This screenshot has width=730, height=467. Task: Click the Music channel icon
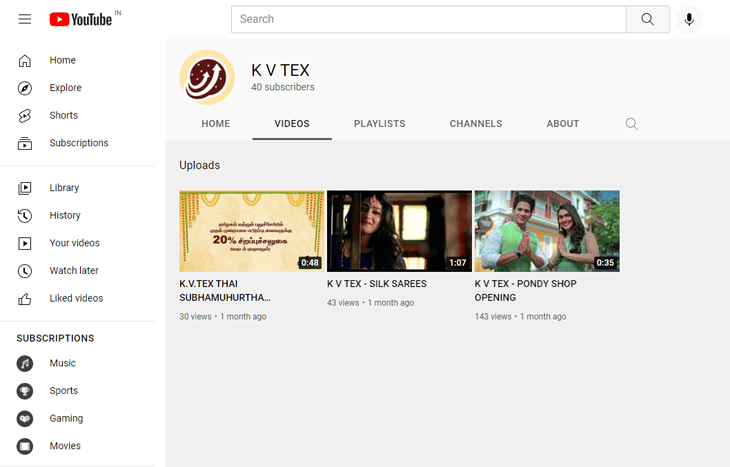click(x=25, y=363)
